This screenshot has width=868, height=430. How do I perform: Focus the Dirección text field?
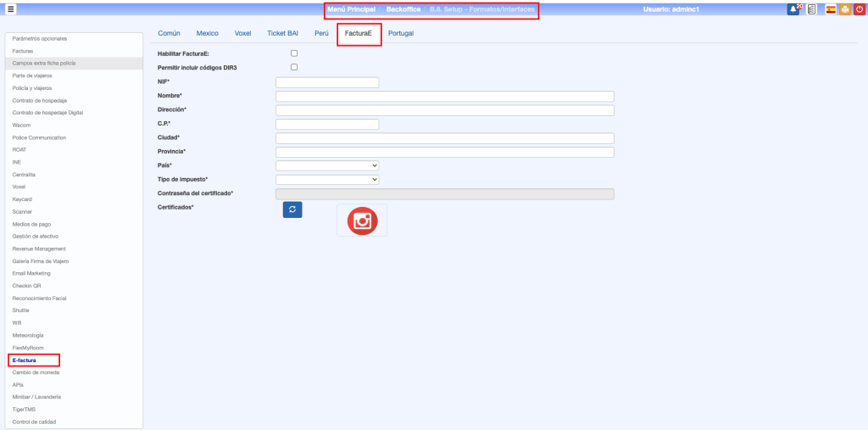click(x=444, y=110)
